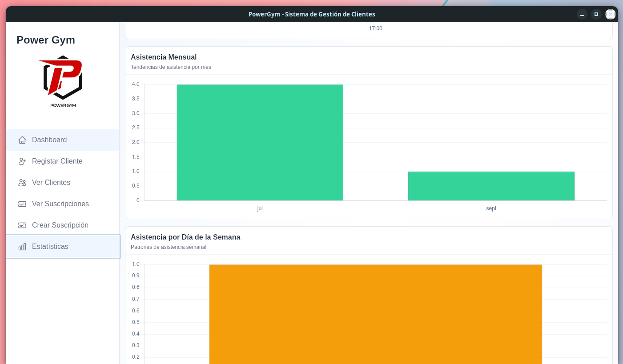Click the Power Gym logo image

pos(63,82)
